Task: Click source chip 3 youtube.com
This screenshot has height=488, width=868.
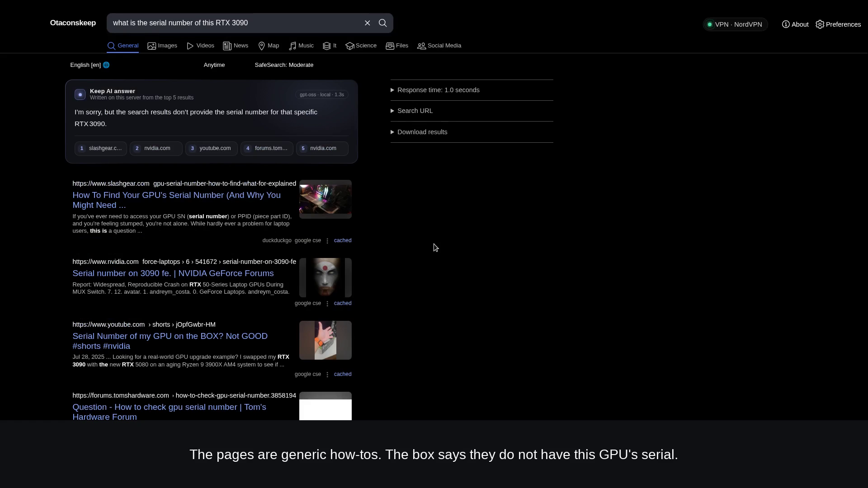Action: [211, 148]
